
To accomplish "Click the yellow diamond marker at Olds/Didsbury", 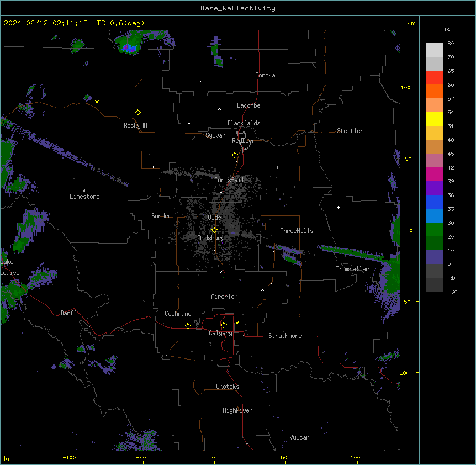I will 215,230.
